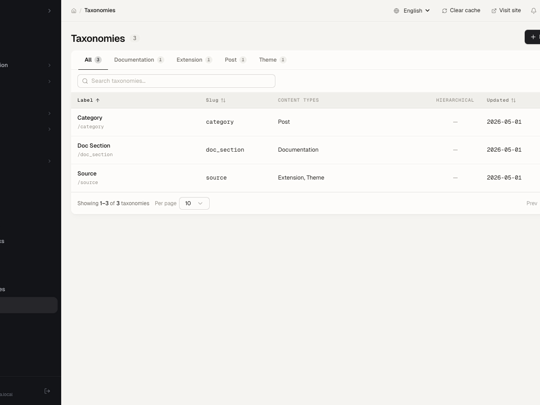Screen dimensions: 540x405
Task: Select the All tab
Action: [93, 60]
